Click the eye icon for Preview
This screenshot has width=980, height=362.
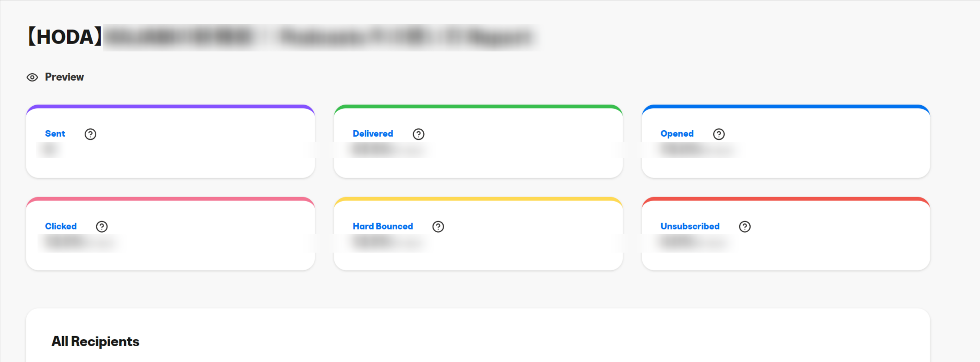point(32,77)
